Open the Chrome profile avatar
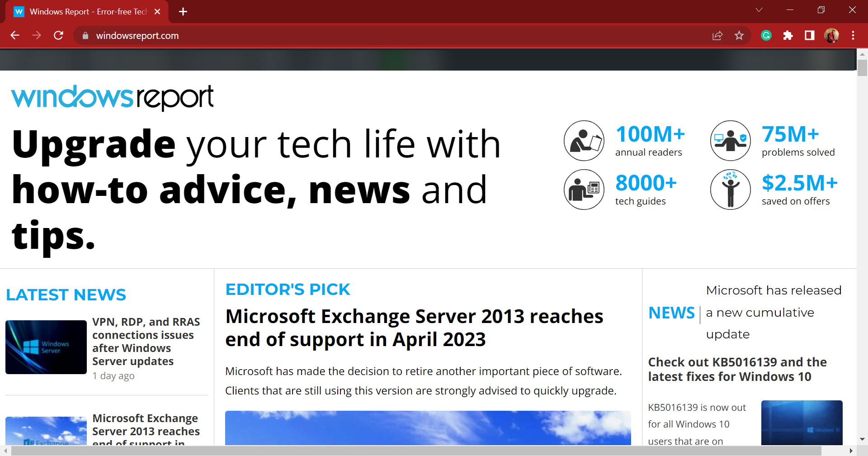Viewport: 868px width, 456px height. point(831,35)
